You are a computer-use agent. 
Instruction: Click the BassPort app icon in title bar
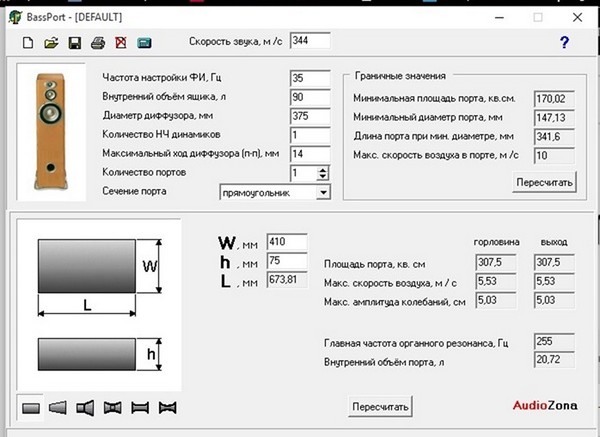15,17
